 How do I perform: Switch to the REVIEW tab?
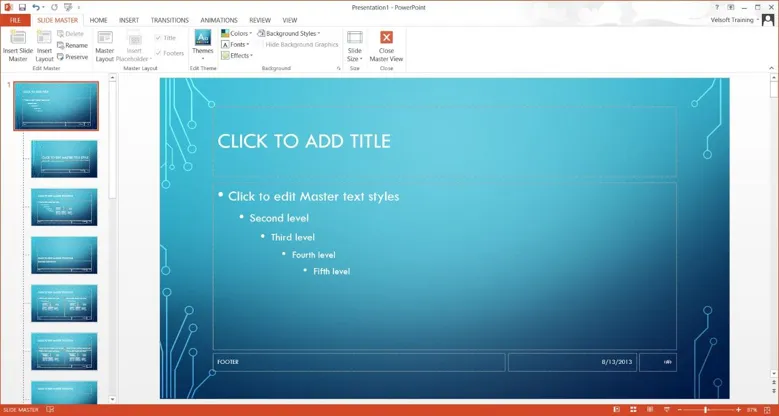(260, 20)
